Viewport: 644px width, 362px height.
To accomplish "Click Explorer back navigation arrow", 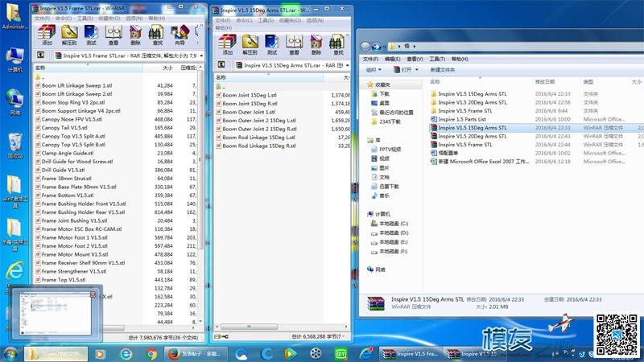I will point(365,47).
